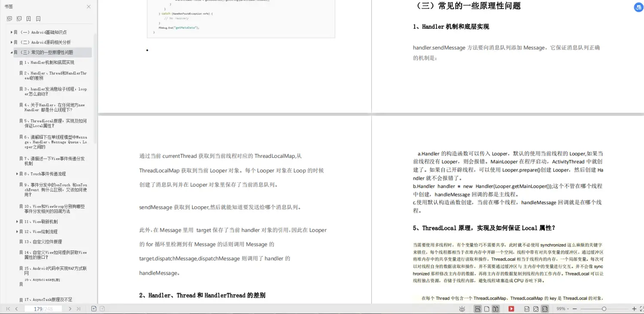Go to the next page
This screenshot has height=314, width=644.
click(x=70, y=309)
